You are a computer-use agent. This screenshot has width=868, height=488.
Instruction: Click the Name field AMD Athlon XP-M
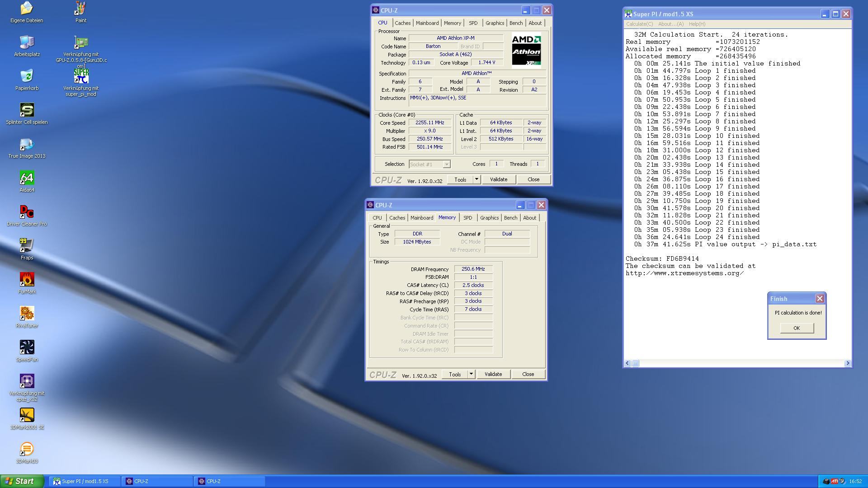pyautogui.click(x=456, y=38)
